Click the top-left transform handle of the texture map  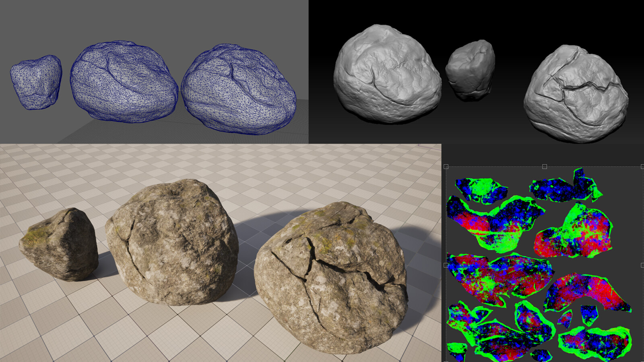pyautogui.click(x=446, y=167)
